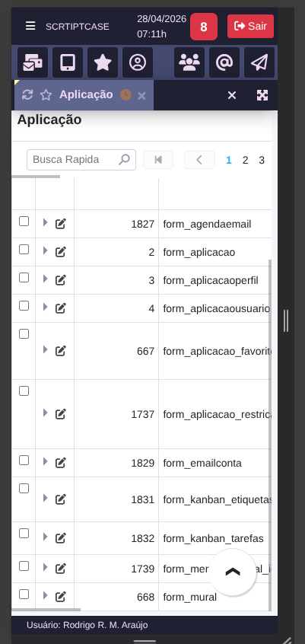Open the hamburger menu beside SCRTIPTCASE

pos(30,26)
